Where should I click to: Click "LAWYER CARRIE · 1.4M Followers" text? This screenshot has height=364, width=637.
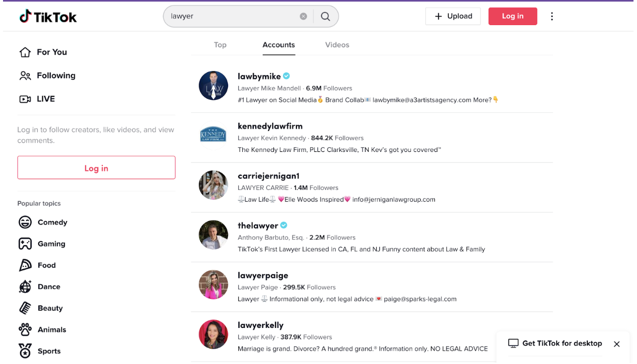(x=288, y=188)
